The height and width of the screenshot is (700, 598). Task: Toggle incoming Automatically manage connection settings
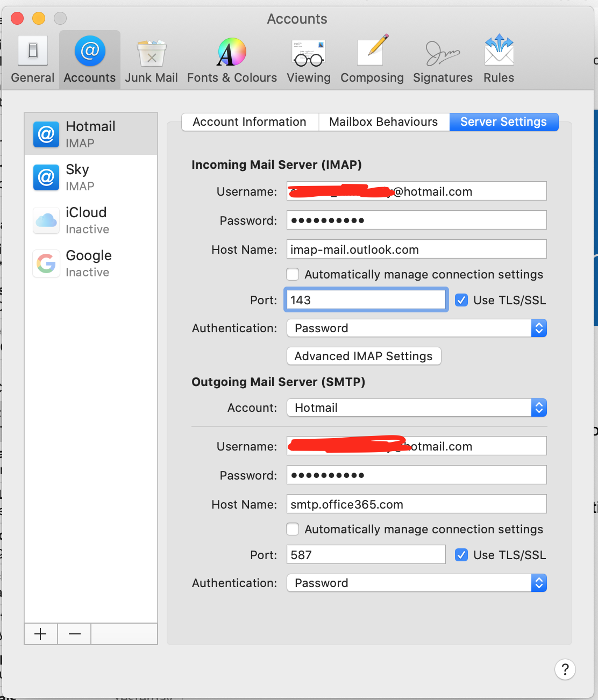[x=293, y=274]
